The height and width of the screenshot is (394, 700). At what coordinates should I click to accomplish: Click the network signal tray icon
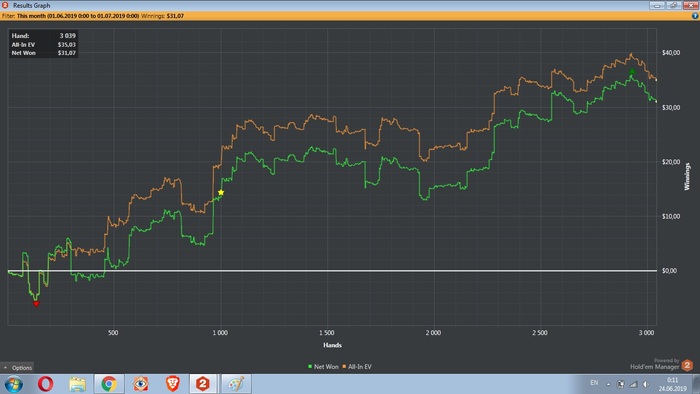(x=633, y=384)
